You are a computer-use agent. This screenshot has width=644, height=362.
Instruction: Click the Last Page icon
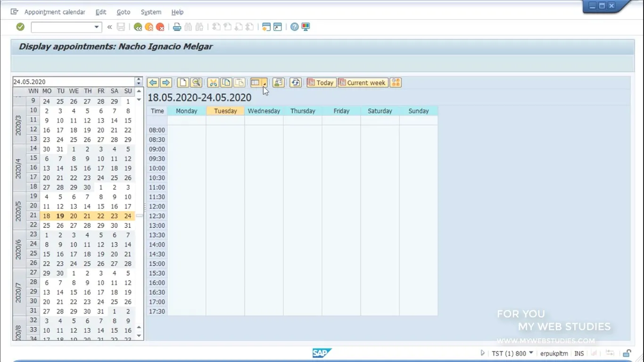point(249,27)
